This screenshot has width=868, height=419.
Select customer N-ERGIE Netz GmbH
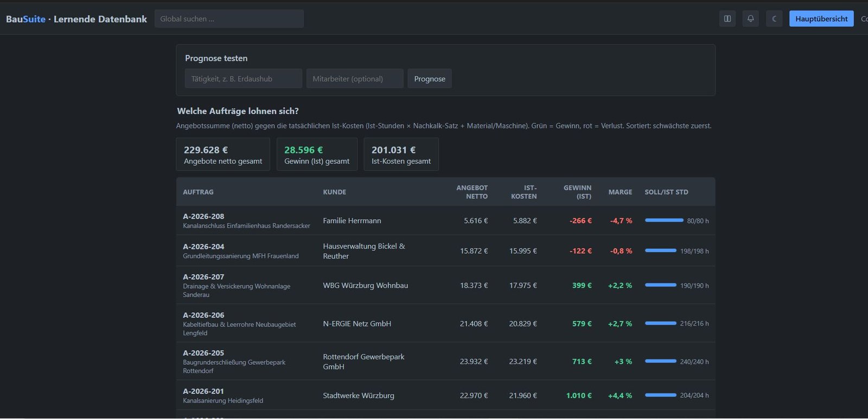pos(357,324)
